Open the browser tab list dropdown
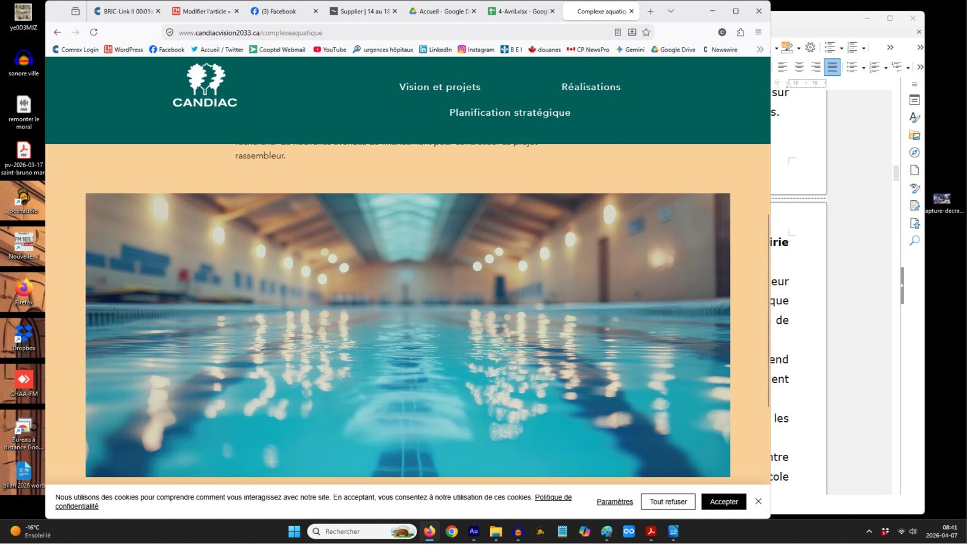980x551 pixels. point(671,10)
